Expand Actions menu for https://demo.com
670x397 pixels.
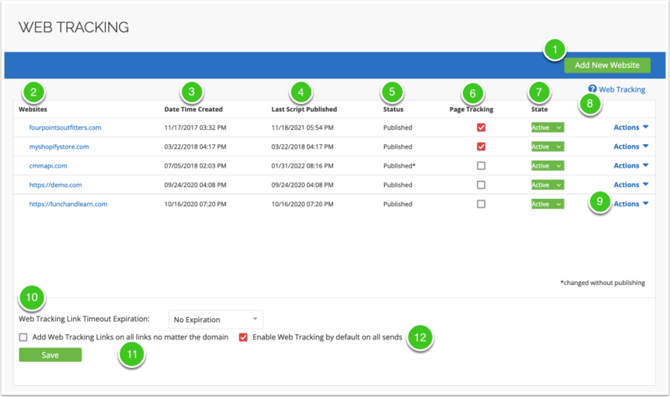tap(631, 185)
